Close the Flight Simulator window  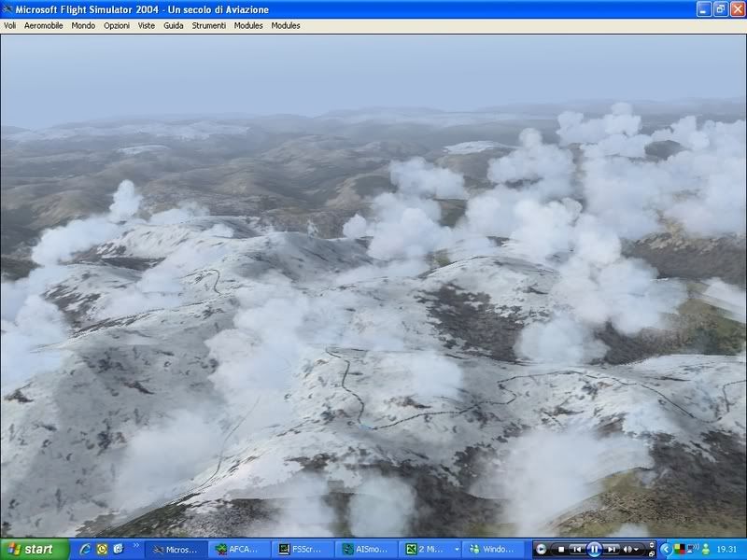click(737, 9)
